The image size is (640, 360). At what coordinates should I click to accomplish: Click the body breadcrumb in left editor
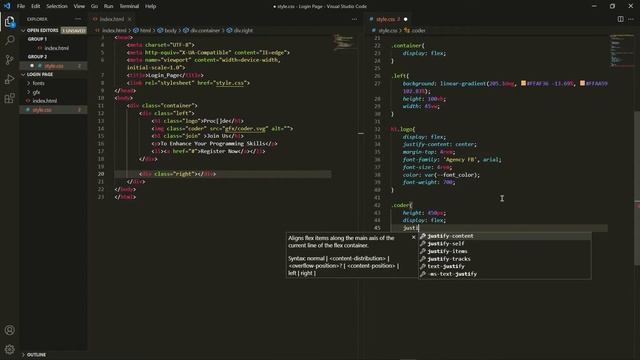[x=167, y=30]
